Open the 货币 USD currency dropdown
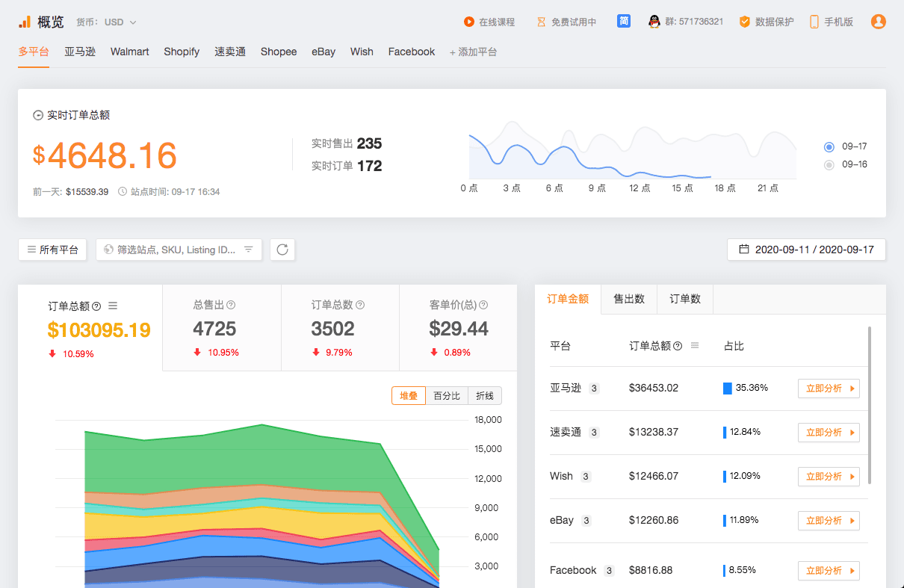Viewport: 904px width, 588px height. (x=120, y=22)
